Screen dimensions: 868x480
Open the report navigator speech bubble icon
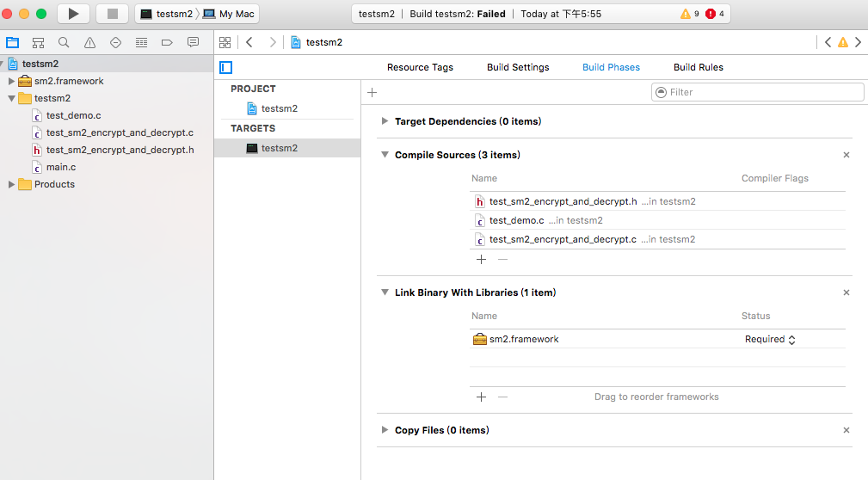tap(193, 42)
